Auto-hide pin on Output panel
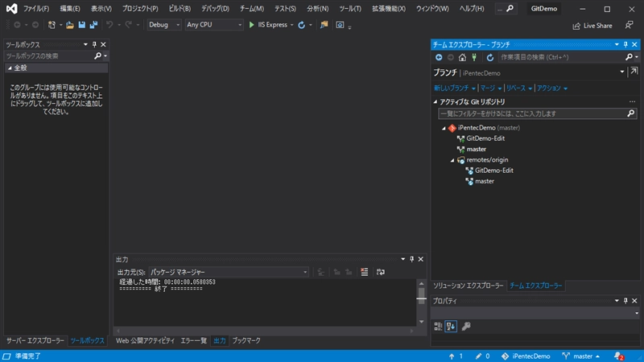Image resolution: width=644 pixels, height=362 pixels. click(x=411, y=259)
